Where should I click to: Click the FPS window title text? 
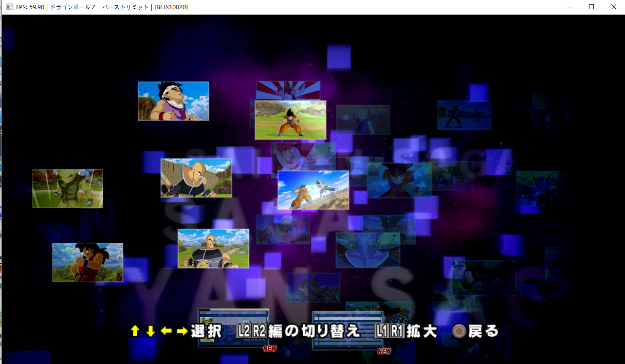102,7
